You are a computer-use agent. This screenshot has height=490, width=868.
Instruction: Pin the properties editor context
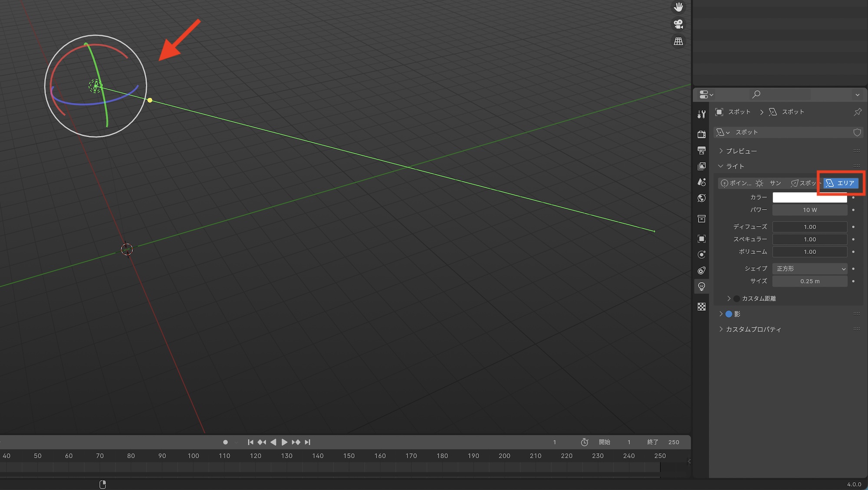click(857, 112)
